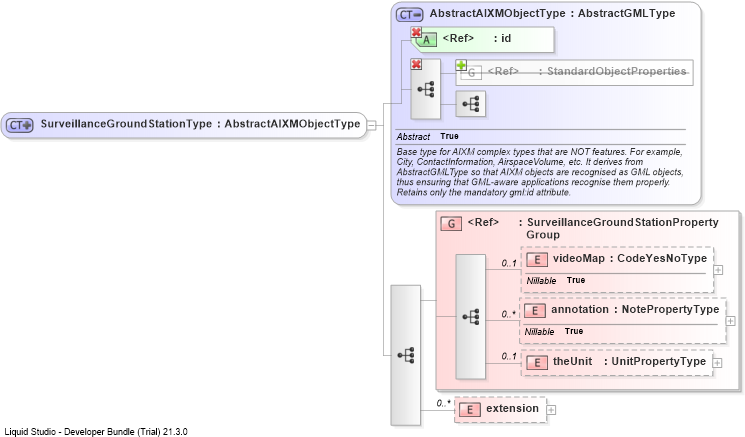Screen dimensions: 745x437
Task: Select G icon of StandardObjectProperties reference
Action: tap(471, 73)
